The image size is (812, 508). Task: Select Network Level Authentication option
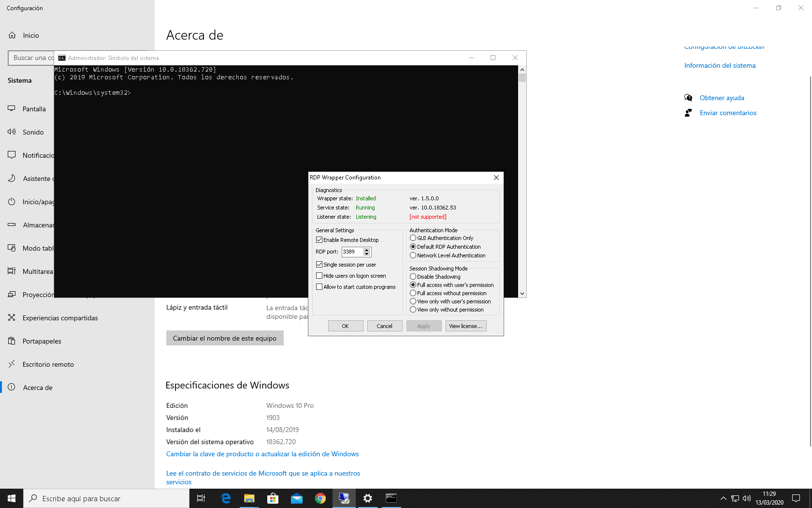(x=413, y=255)
